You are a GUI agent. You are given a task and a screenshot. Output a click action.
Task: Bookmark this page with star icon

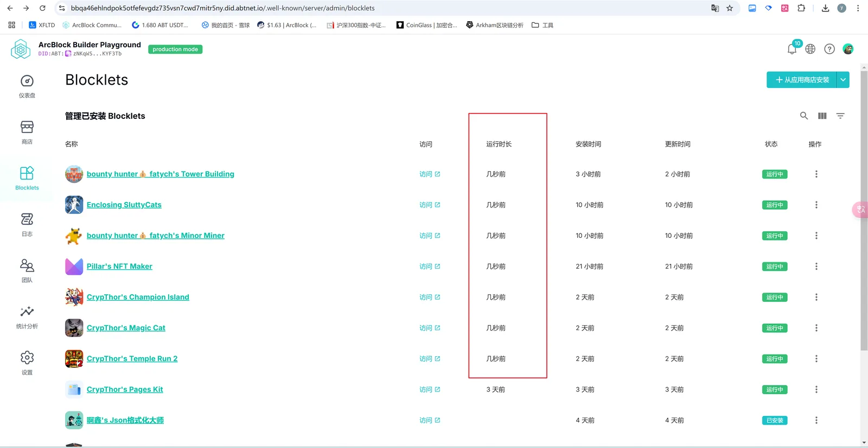[x=730, y=8]
